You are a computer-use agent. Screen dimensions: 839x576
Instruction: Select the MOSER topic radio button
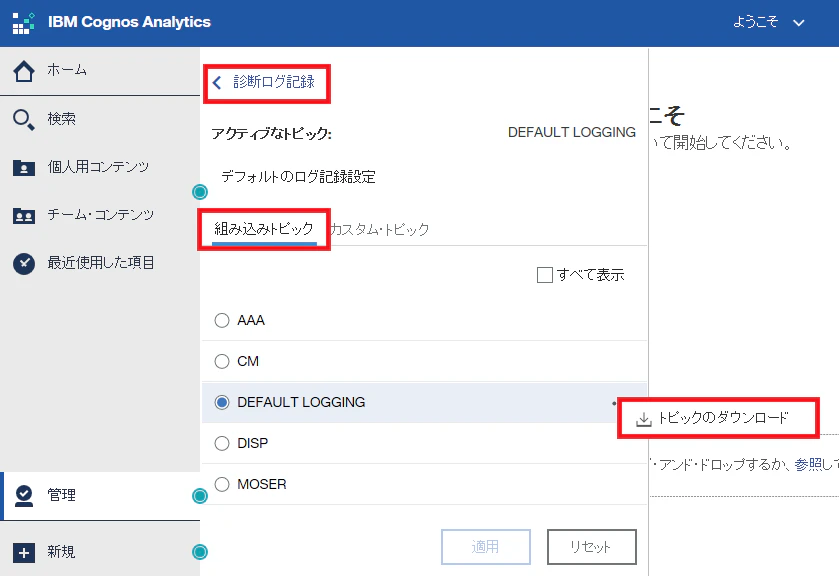coord(222,484)
